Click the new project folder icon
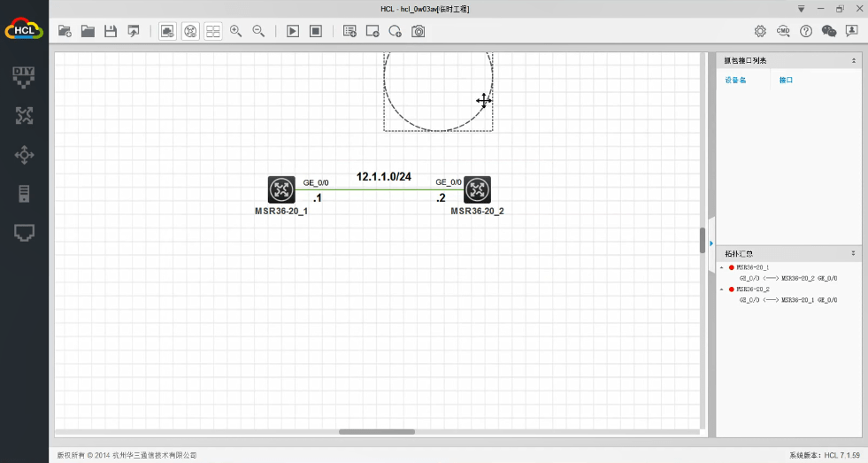868x463 pixels. 65,31
